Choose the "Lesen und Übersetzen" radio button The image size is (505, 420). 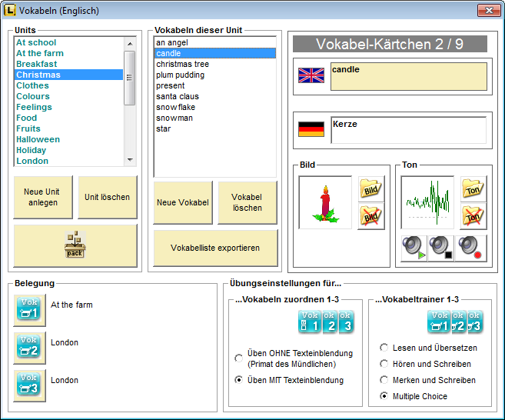tap(384, 348)
